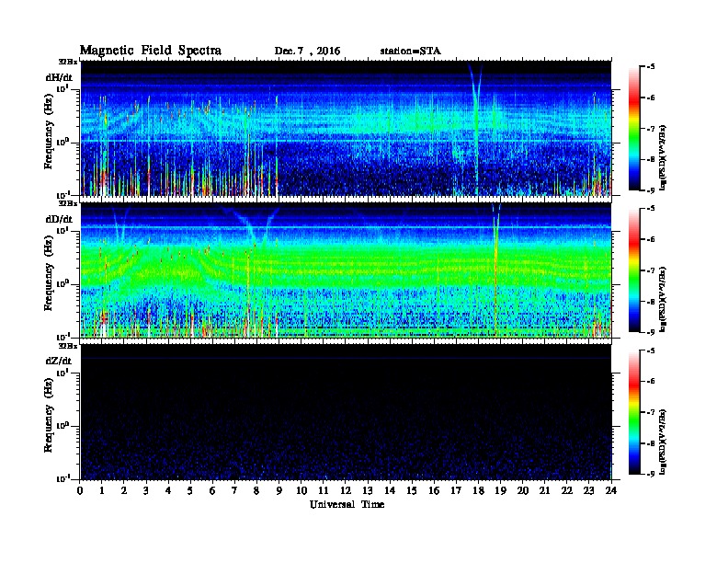
Task: Click the log PSD label beside the dH/dt color bar
Action: click(664, 157)
